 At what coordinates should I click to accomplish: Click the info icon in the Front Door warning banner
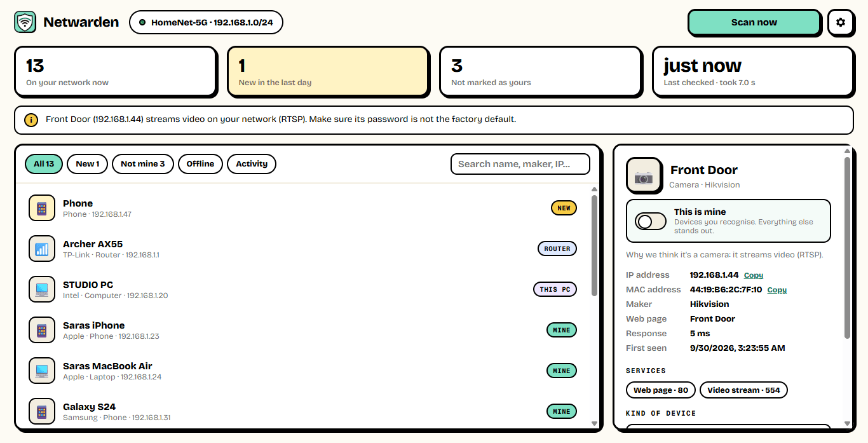31,119
